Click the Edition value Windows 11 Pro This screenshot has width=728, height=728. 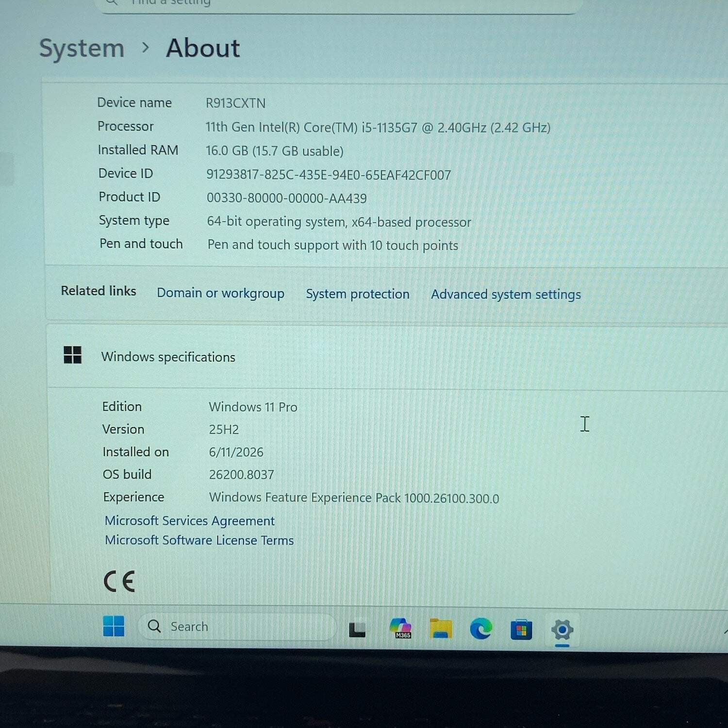[253, 407]
